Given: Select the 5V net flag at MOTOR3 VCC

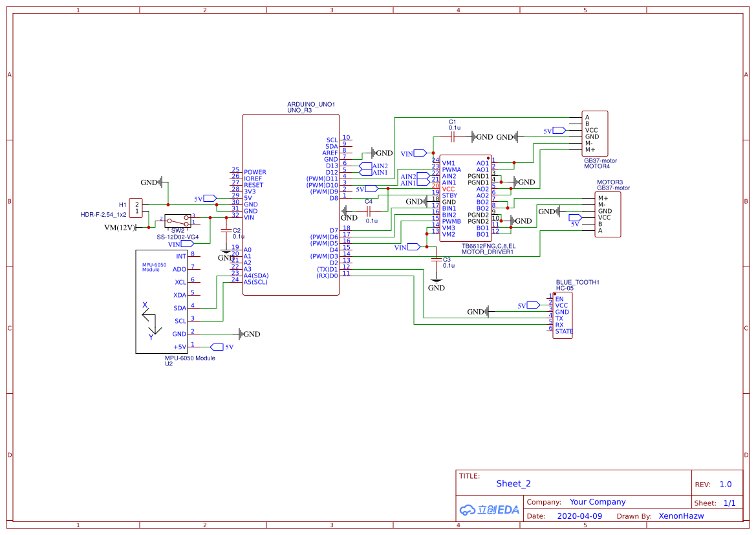Looking at the screenshot, I should [x=576, y=217].
